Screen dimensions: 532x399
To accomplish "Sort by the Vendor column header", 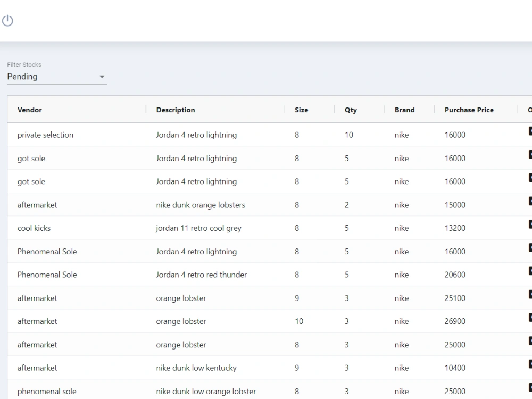I will 29,110.
